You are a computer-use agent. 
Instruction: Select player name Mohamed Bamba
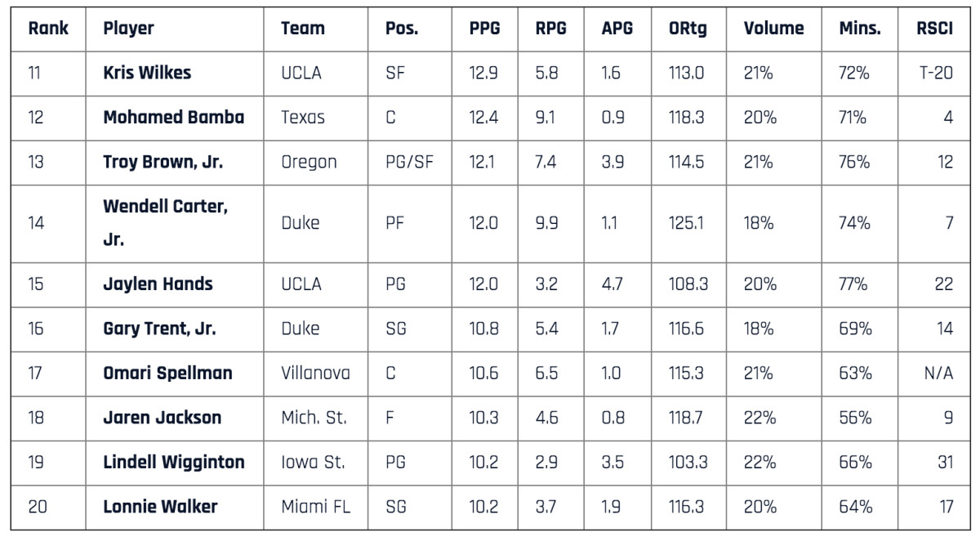173,118
